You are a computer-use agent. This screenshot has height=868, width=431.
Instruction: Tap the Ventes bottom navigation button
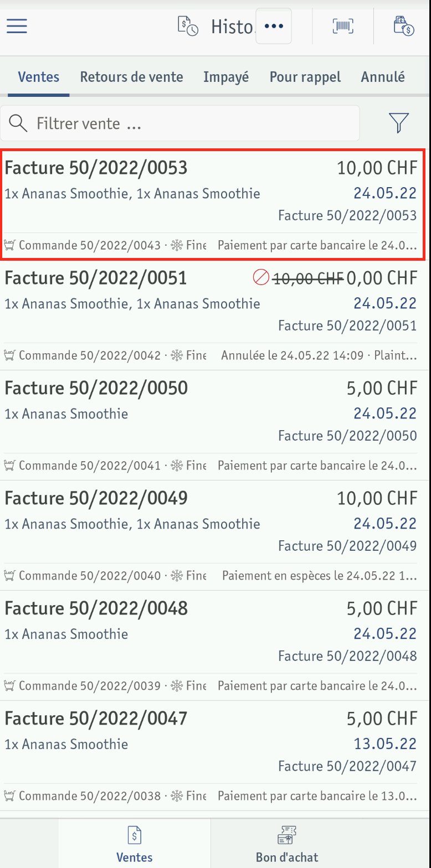tap(135, 843)
